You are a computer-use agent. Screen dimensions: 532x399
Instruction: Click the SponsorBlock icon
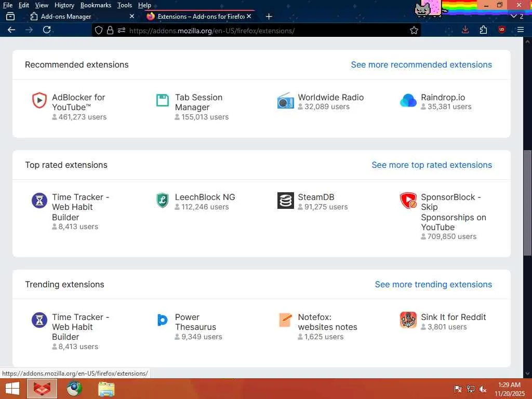pyautogui.click(x=408, y=200)
